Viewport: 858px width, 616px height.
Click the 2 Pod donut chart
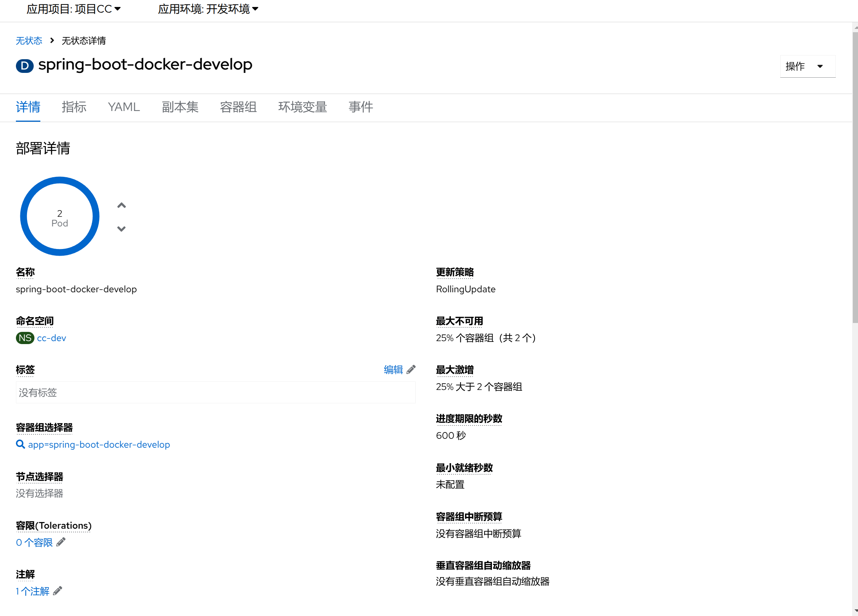(60, 217)
